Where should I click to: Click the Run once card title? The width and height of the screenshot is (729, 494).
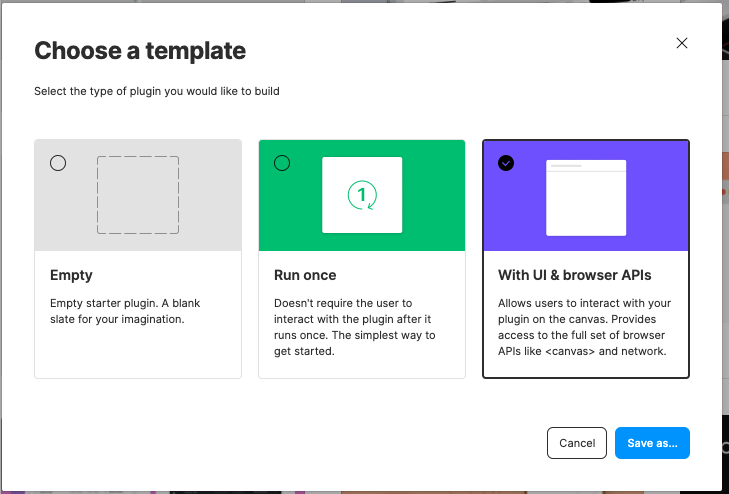(305, 274)
